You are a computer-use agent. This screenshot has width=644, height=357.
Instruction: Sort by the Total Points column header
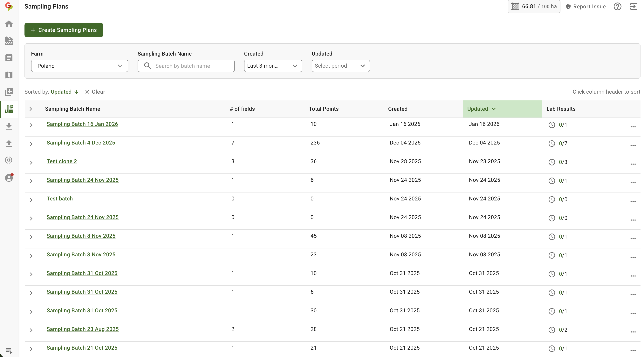(324, 109)
